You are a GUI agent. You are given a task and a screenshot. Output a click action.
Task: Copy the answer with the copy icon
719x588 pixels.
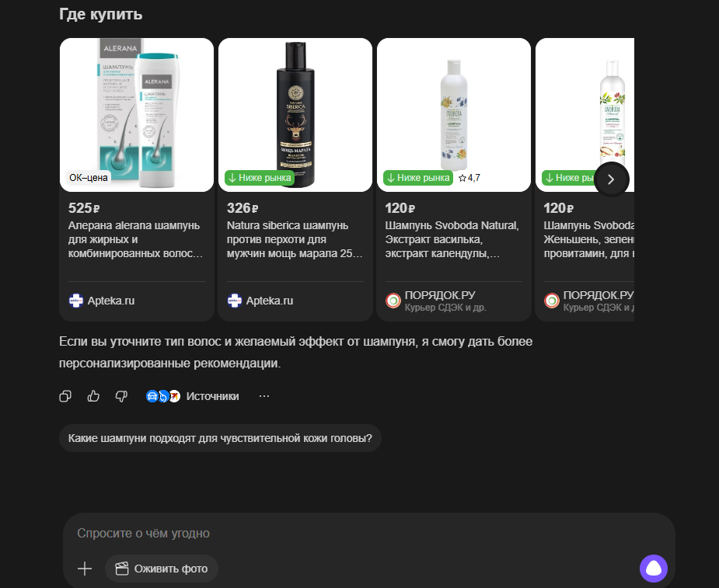click(x=65, y=396)
